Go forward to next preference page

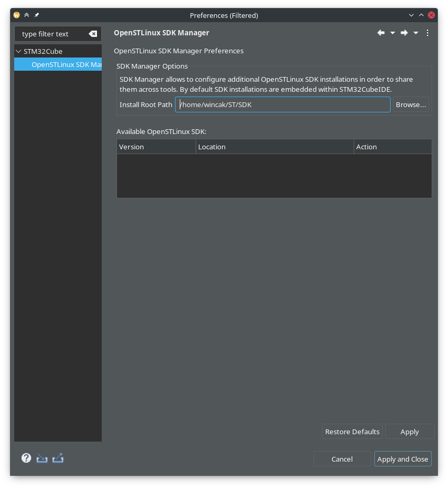click(x=404, y=33)
